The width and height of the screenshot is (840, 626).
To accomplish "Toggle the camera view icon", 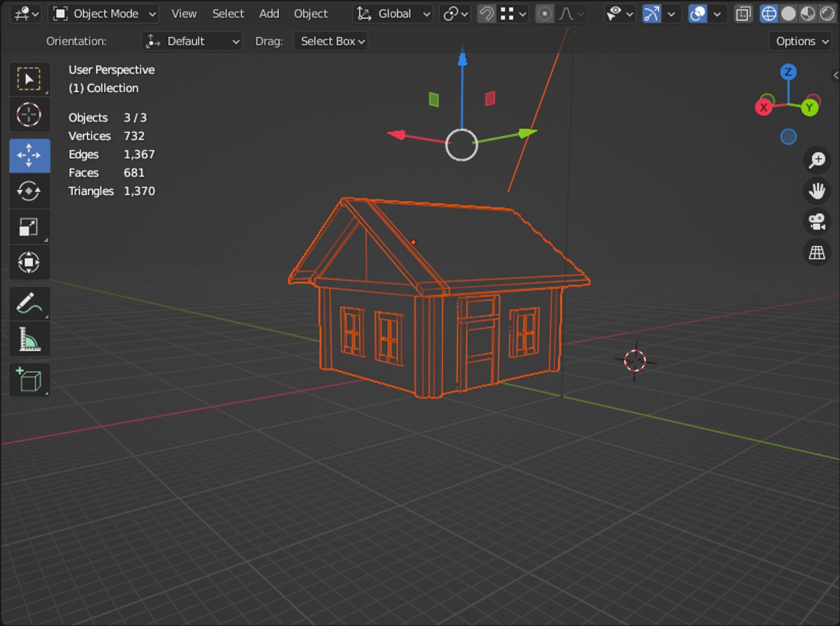I will (817, 221).
